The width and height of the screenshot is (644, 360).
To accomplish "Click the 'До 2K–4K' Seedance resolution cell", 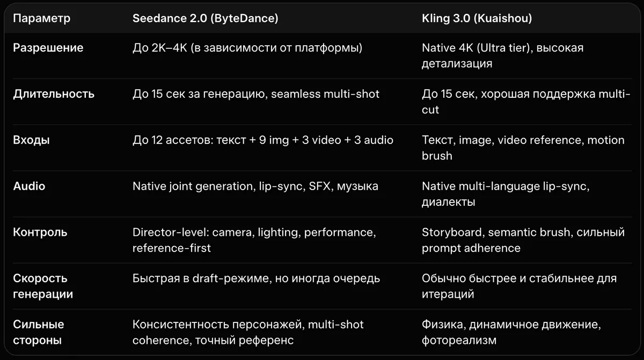I will tap(247, 48).
